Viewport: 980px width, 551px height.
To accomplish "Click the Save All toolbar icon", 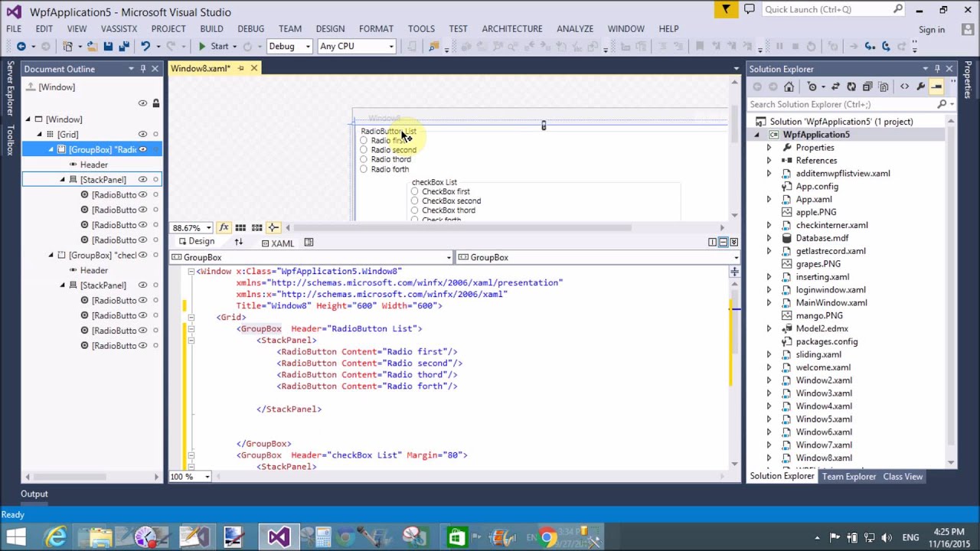I will tap(123, 46).
